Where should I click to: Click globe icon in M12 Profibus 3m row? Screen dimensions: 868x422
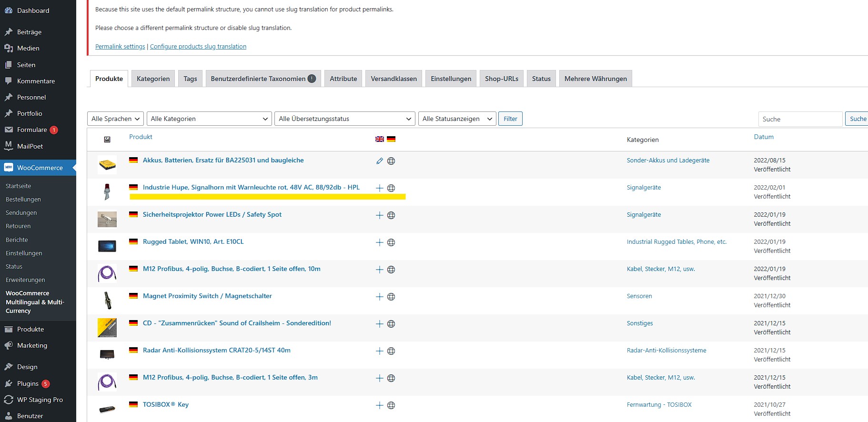pos(391,378)
